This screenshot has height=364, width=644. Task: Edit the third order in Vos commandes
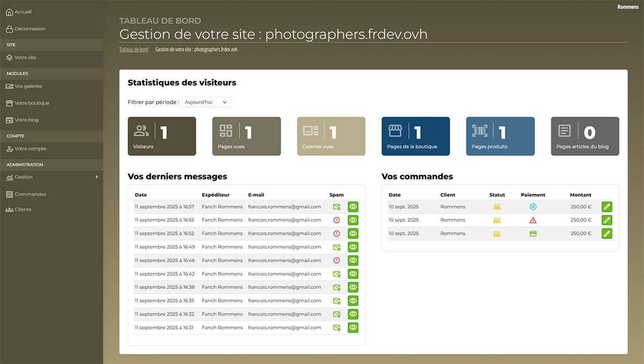pyautogui.click(x=607, y=233)
